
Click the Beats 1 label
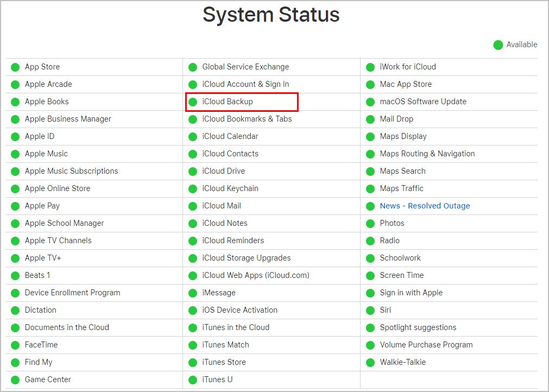(37, 275)
